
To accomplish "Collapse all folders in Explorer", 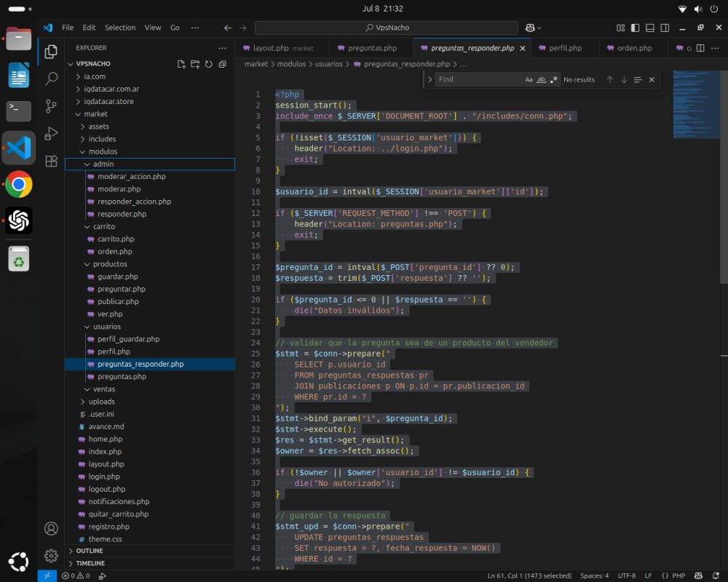I will click(x=222, y=64).
